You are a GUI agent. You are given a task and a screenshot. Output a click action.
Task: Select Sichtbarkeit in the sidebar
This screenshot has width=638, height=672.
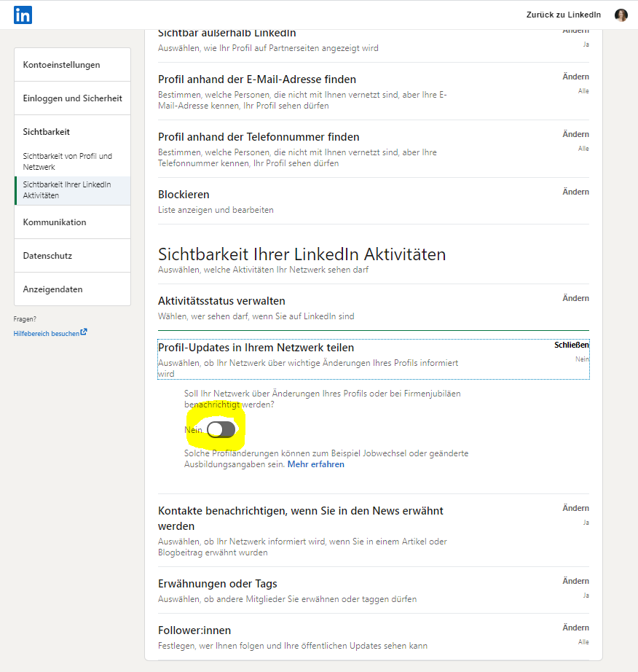[46, 132]
